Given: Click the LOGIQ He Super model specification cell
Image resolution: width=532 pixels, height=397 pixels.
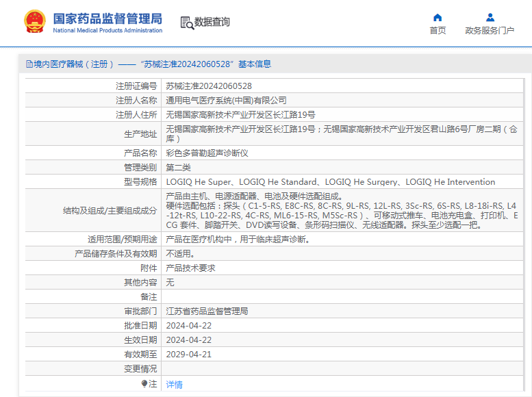Looking at the screenshot, I should pyautogui.click(x=330, y=181).
